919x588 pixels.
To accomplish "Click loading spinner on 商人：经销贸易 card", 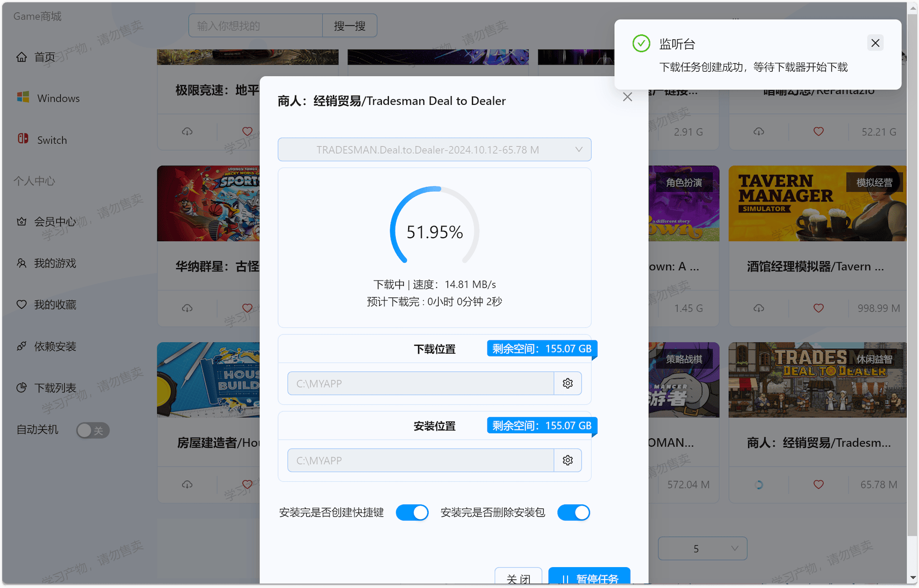I will (x=759, y=485).
